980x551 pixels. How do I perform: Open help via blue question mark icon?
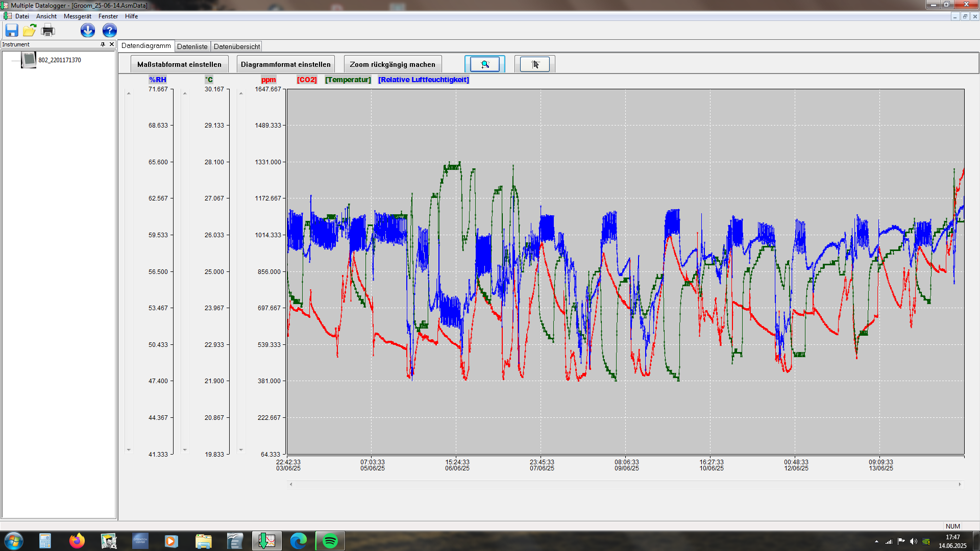pos(110,31)
